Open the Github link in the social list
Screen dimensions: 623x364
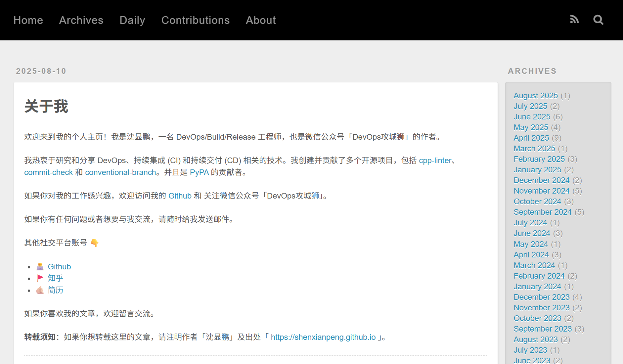pos(59,267)
